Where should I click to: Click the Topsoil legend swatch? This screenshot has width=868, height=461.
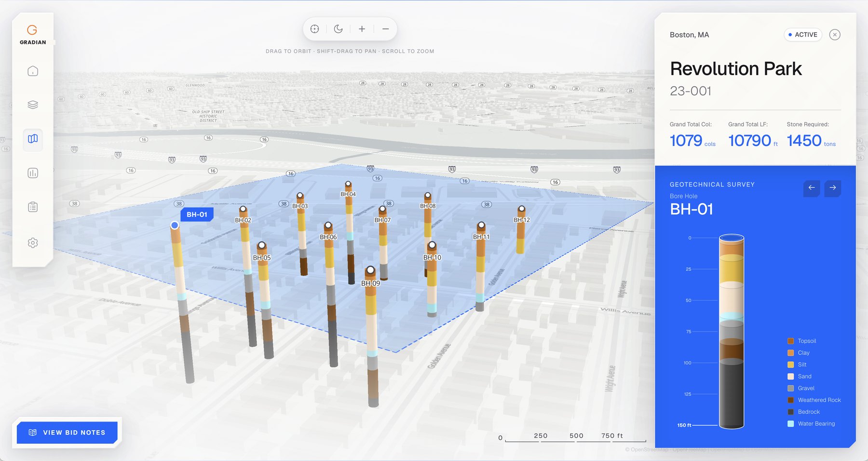791,341
